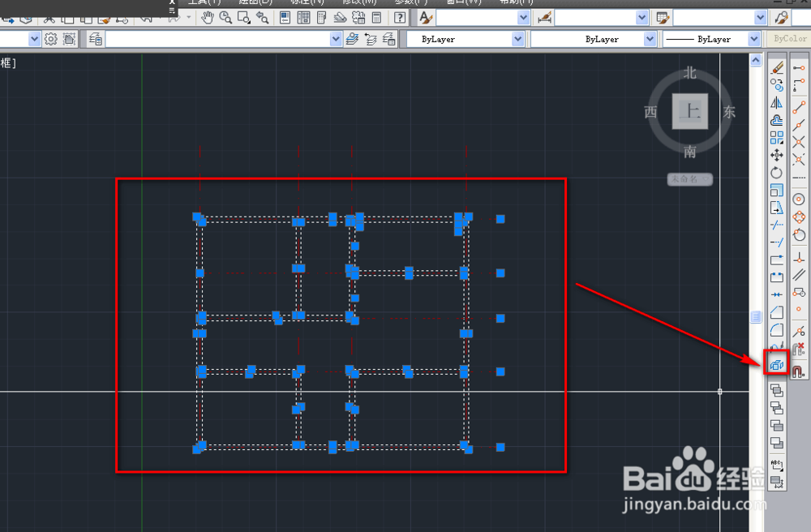Image resolution: width=811 pixels, height=532 pixels.
Task: Open the undo history dropdown arrow
Action: coord(161,18)
